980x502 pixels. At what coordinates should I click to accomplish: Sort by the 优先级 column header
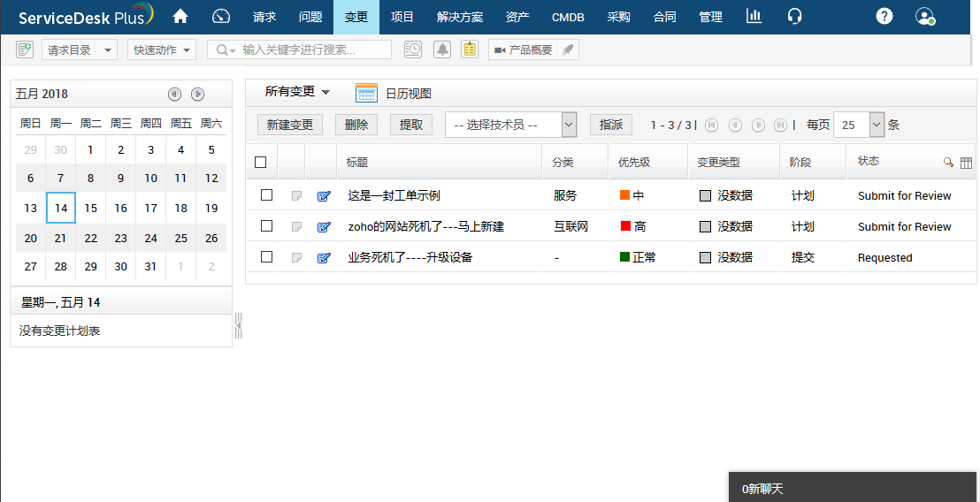coord(634,163)
